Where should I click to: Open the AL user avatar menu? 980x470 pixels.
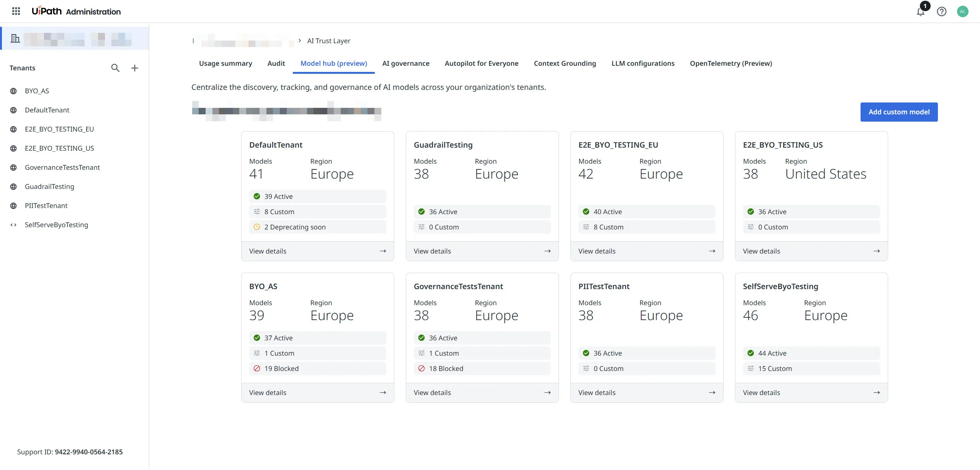[x=963, y=11]
